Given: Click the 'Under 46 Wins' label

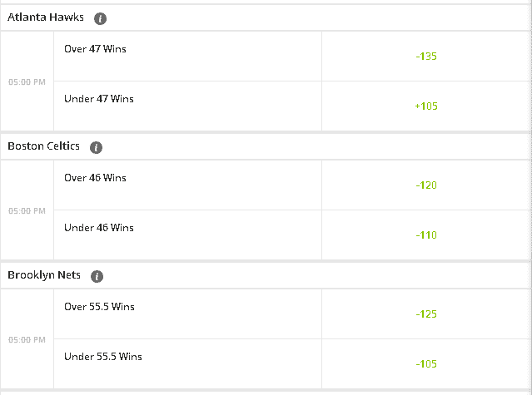Looking at the screenshot, I should point(99,228).
